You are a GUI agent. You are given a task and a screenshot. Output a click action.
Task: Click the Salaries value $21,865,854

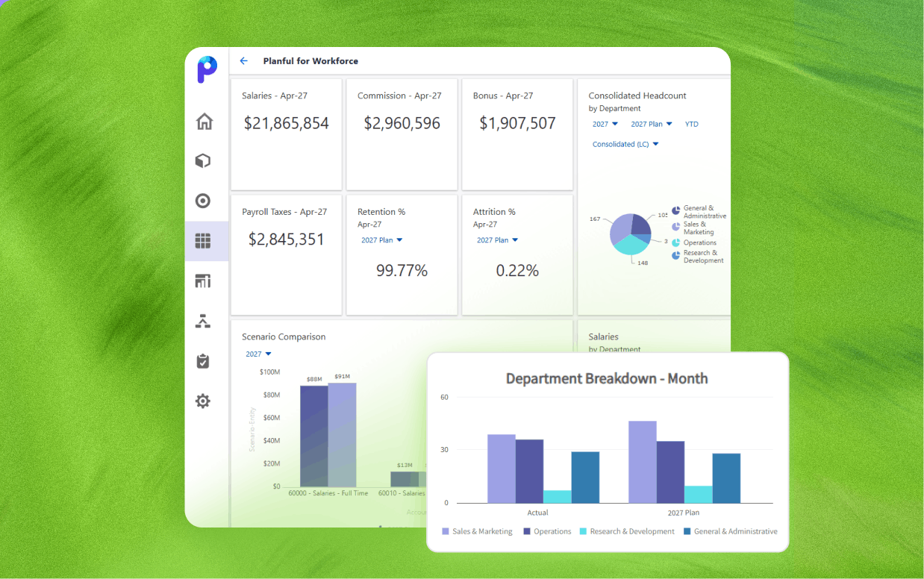click(287, 124)
